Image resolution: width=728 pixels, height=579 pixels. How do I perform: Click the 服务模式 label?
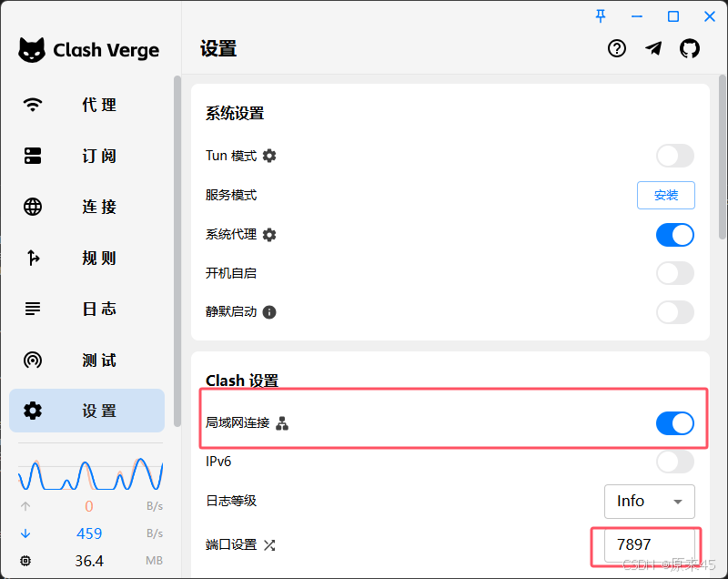(x=231, y=195)
